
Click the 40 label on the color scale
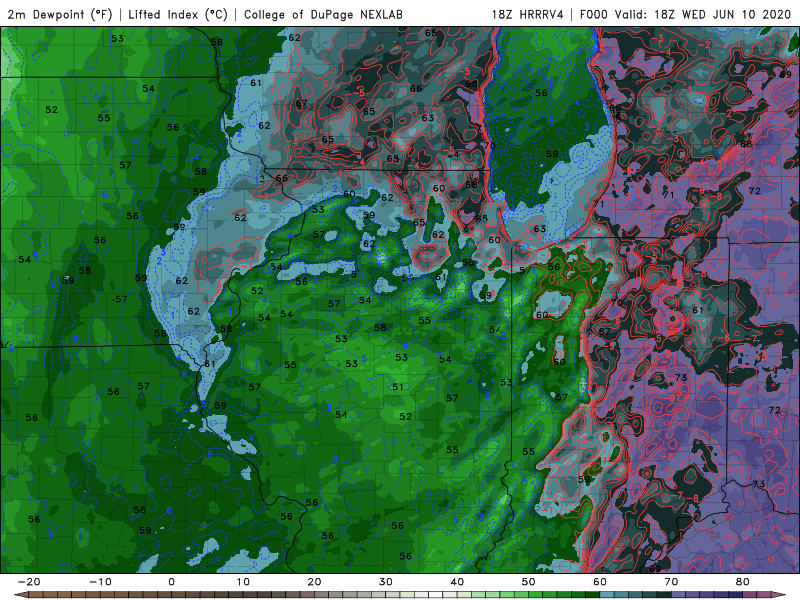point(457,582)
